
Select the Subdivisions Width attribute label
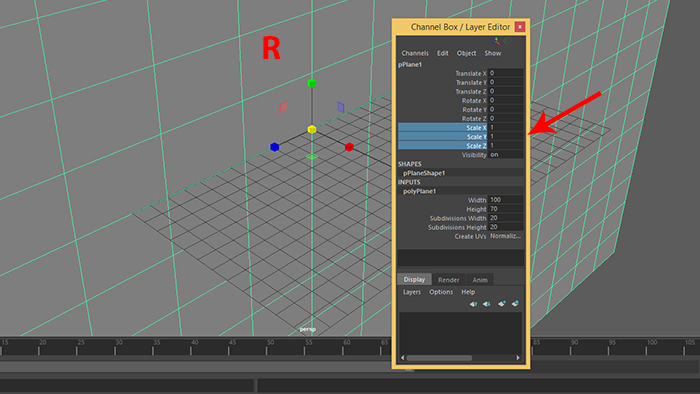point(458,219)
